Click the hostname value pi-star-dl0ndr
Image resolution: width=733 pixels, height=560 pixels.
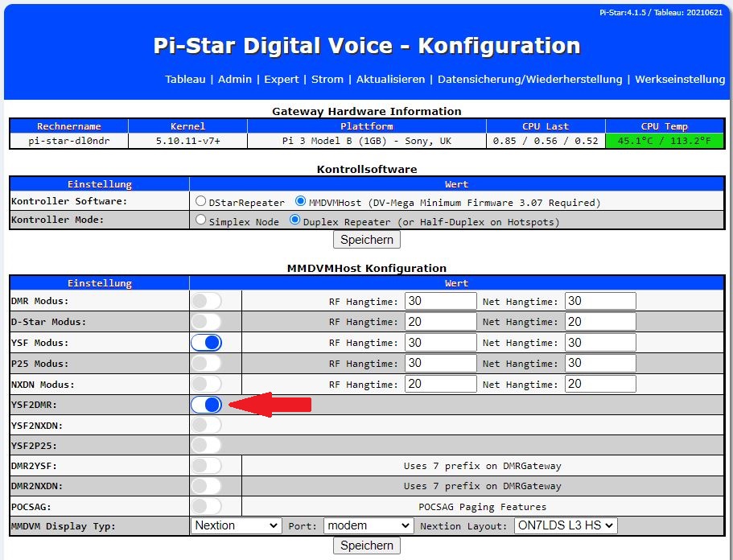click(x=68, y=141)
